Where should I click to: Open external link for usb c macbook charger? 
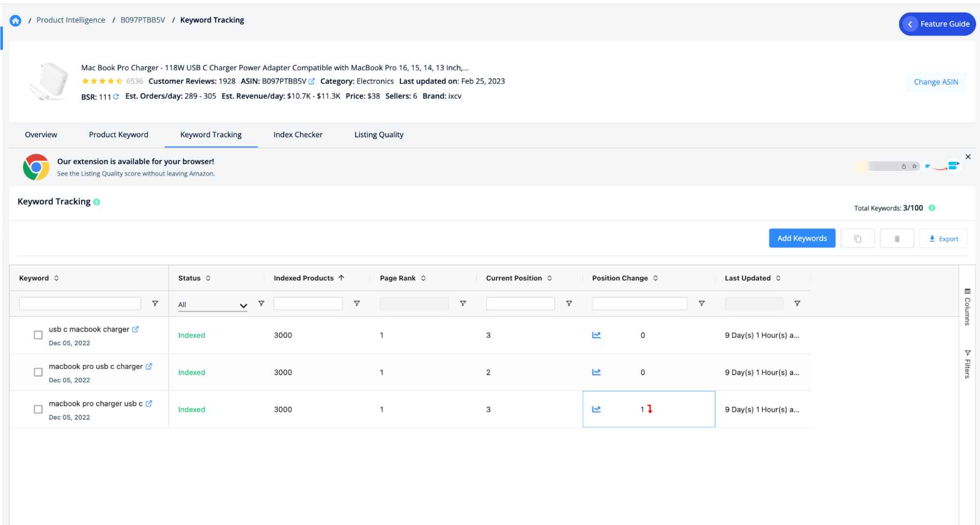click(135, 329)
